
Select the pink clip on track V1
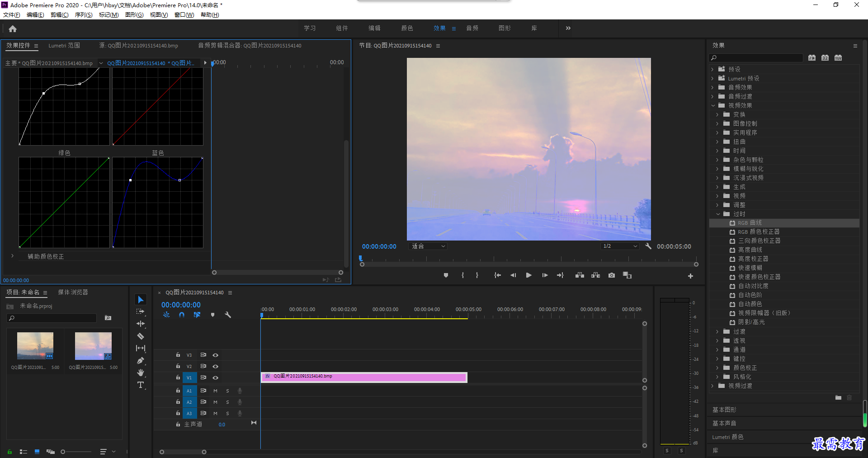pos(364,377)
